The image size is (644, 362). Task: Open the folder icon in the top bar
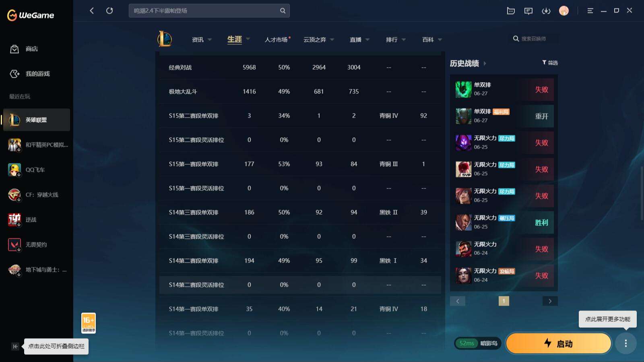click(x=511, y=11)
